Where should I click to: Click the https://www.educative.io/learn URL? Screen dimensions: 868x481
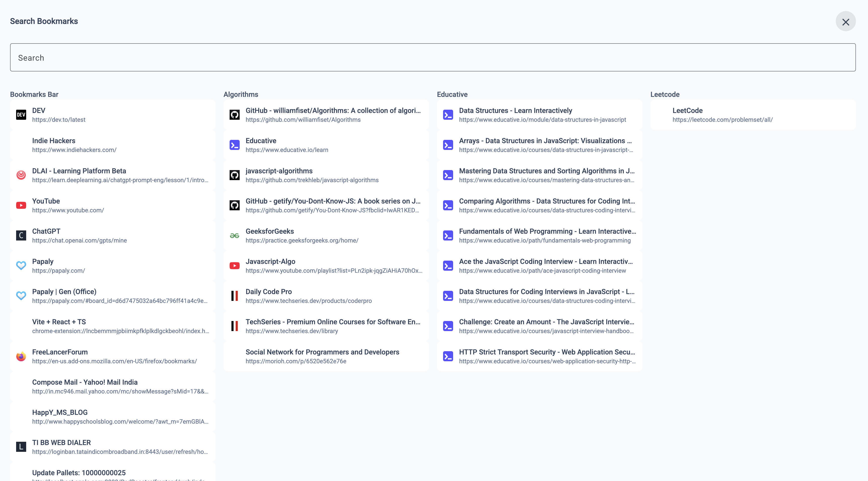click(x=287, y=150)
